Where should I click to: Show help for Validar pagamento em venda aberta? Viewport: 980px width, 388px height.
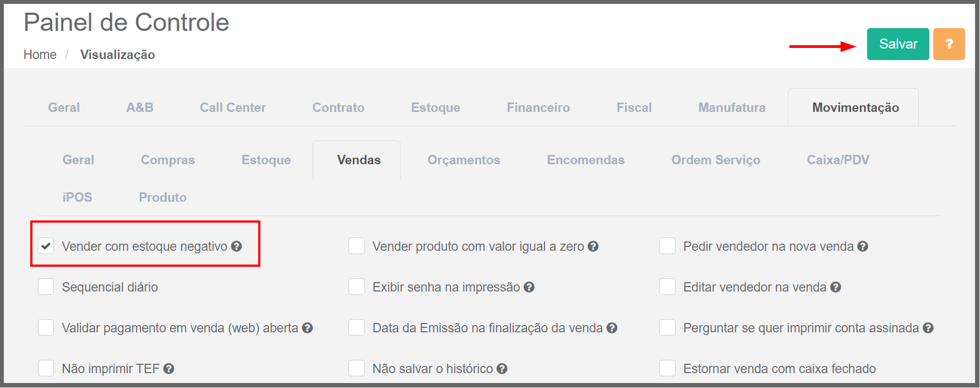307,328
